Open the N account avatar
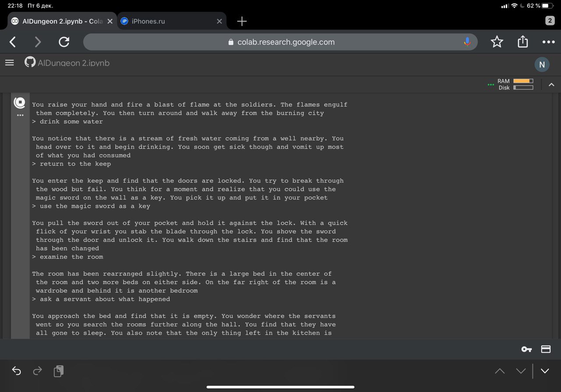This screenshot has width=561, height=392. (542, 64)
